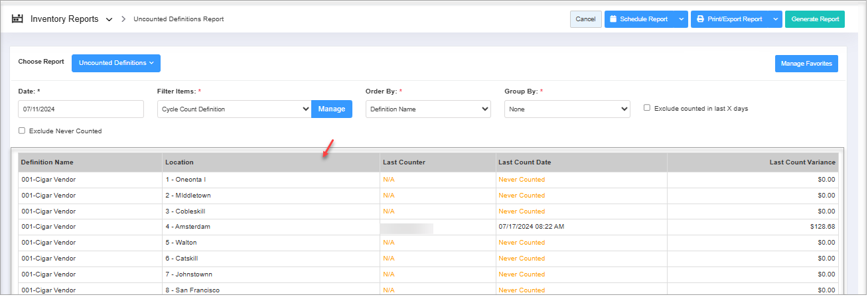
Task: Click the calendar icon on Schedule Report
Action: click(613, 19)
